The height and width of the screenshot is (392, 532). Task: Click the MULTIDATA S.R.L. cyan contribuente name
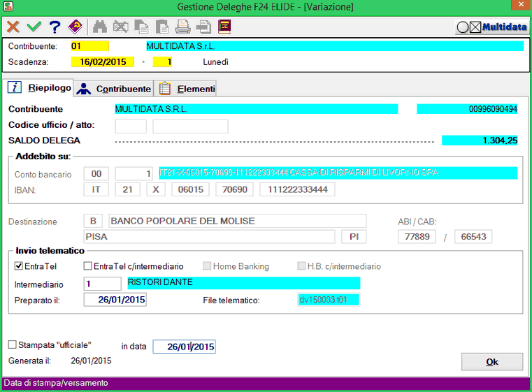pyautogui.click(x=257, y=109)
